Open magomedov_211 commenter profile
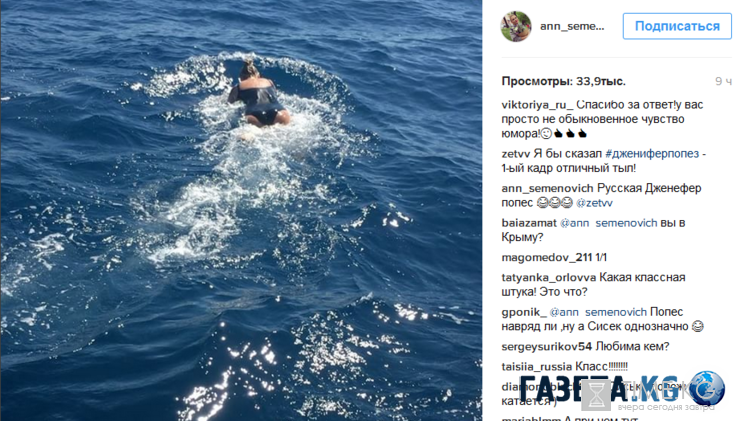The width and height of the screenshot is (736, 421). [547, 257]
